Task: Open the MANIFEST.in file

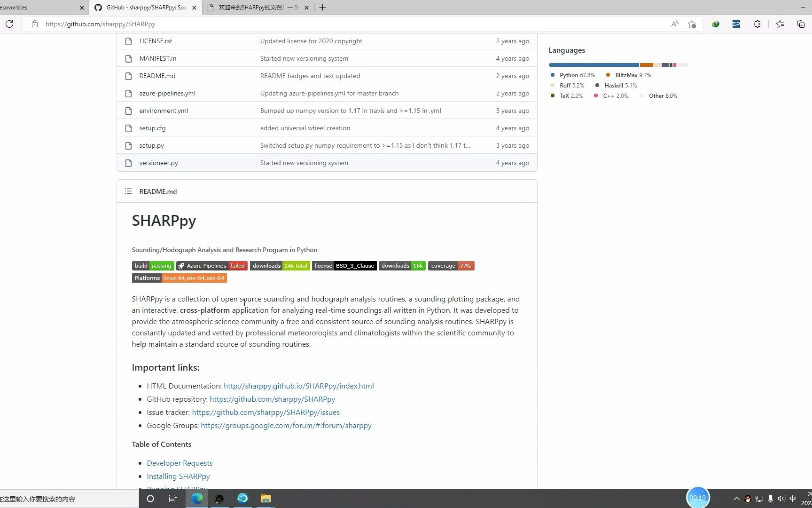Action: point(158,58)
